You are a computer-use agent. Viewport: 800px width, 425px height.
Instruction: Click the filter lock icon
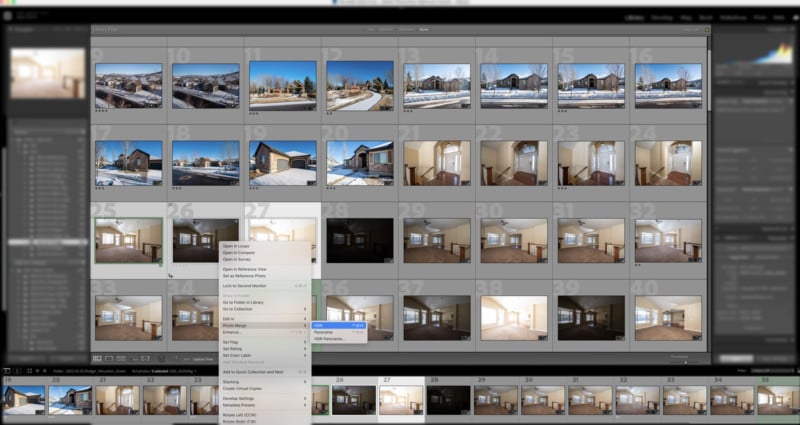point(706,30)
